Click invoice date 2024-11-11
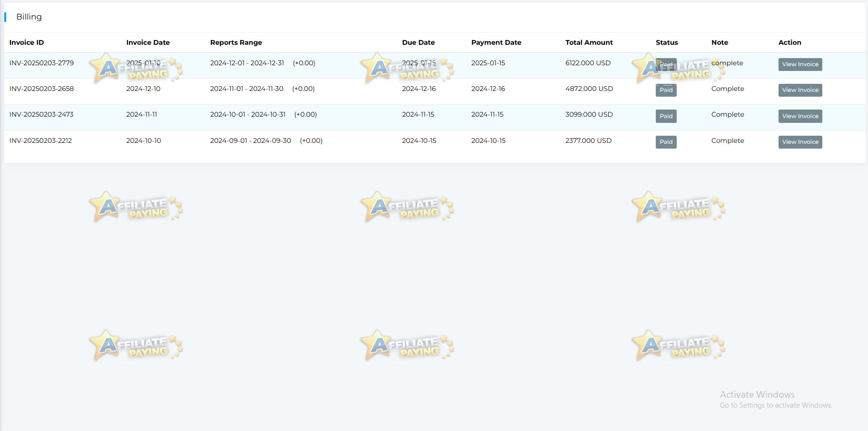Screen dimensions: 868x431 pos(141,114)
